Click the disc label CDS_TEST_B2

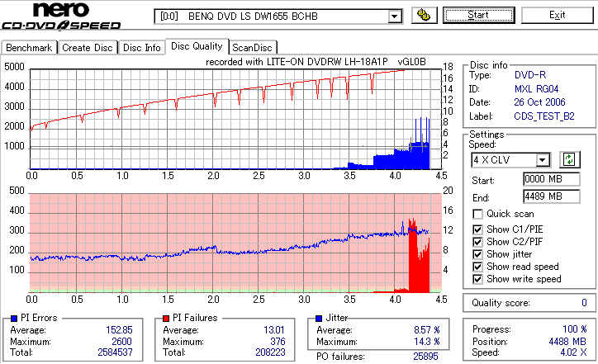(543, 116)
